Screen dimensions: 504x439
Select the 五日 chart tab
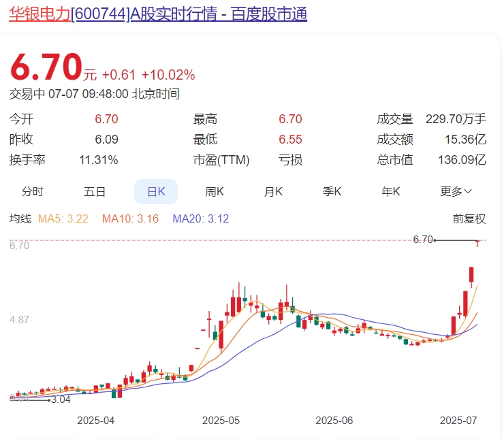coord(95,191)
